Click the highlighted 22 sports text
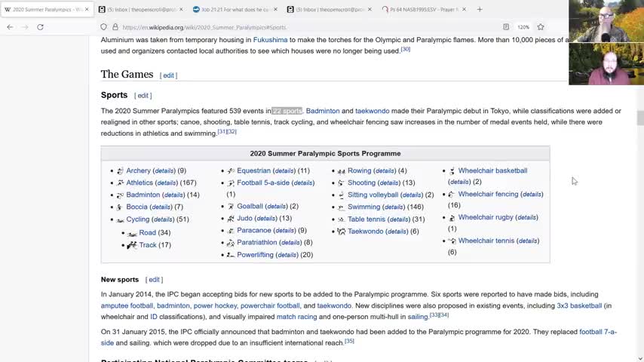This screenshot has width=644, height=362. click(287, 111)
